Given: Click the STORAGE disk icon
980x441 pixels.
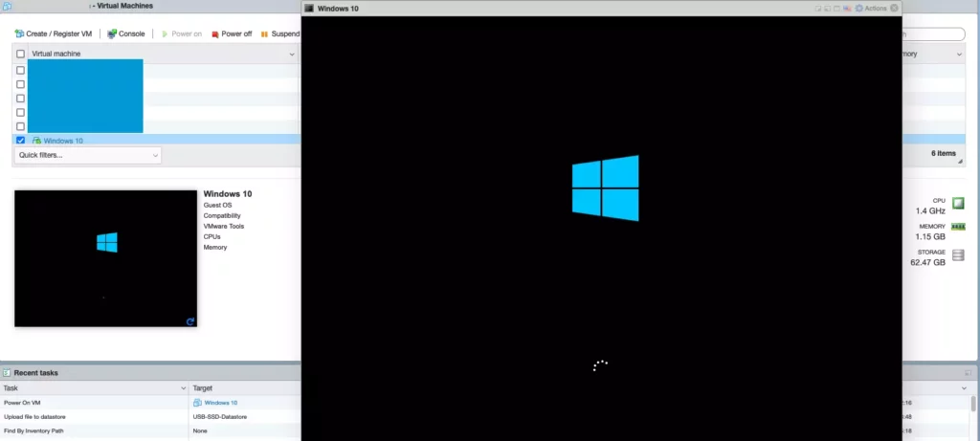Looking at the screenshot, I should click(x=958, y=254).
